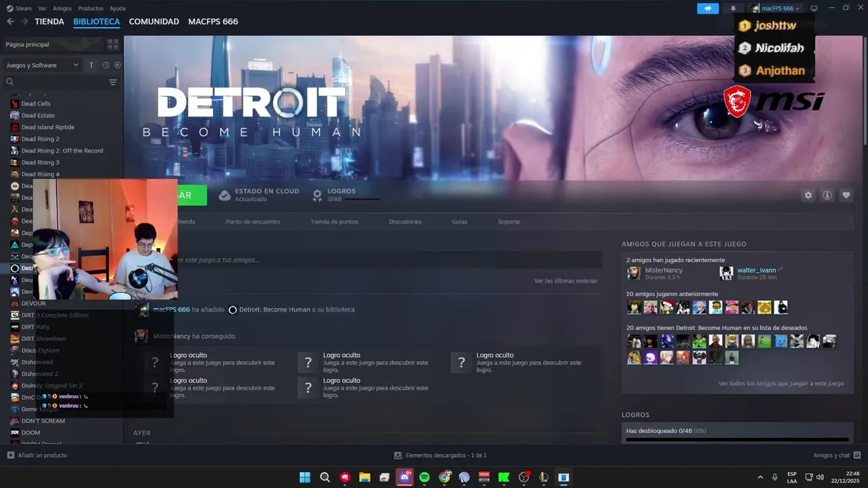
Task: Open Windows taskbar search
Action: [325, 477]
